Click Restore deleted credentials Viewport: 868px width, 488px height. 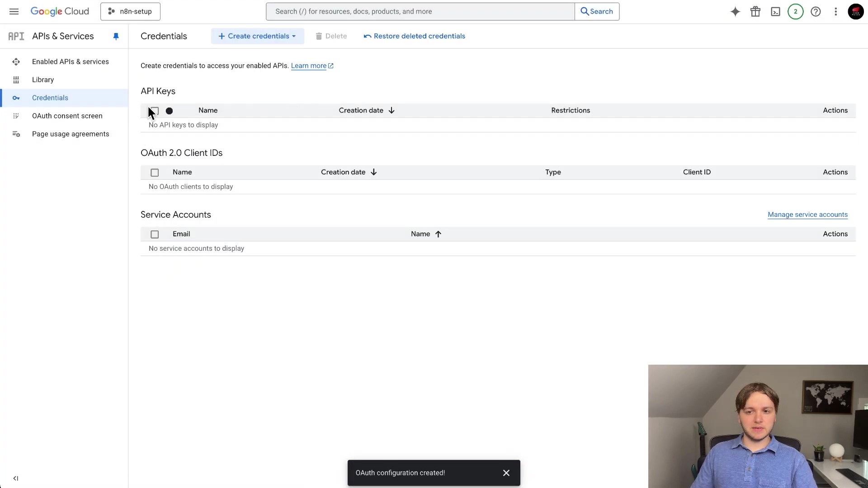click(415, 36)
